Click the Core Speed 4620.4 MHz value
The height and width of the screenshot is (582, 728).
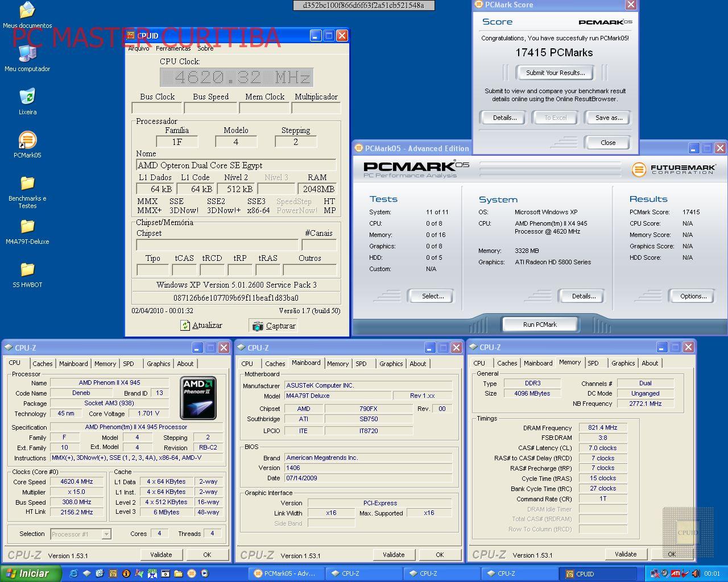click(x=77, y=481)
